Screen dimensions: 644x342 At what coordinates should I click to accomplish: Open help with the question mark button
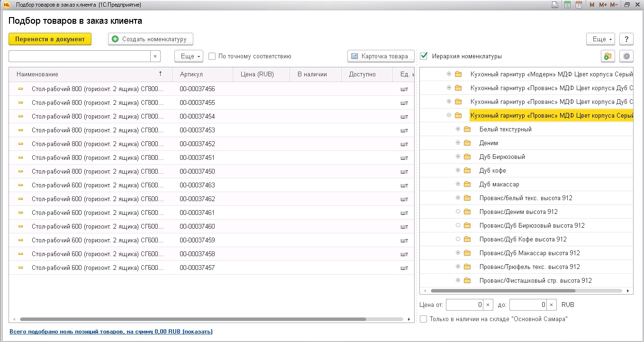pyautogui.click(x=626, y=39)
